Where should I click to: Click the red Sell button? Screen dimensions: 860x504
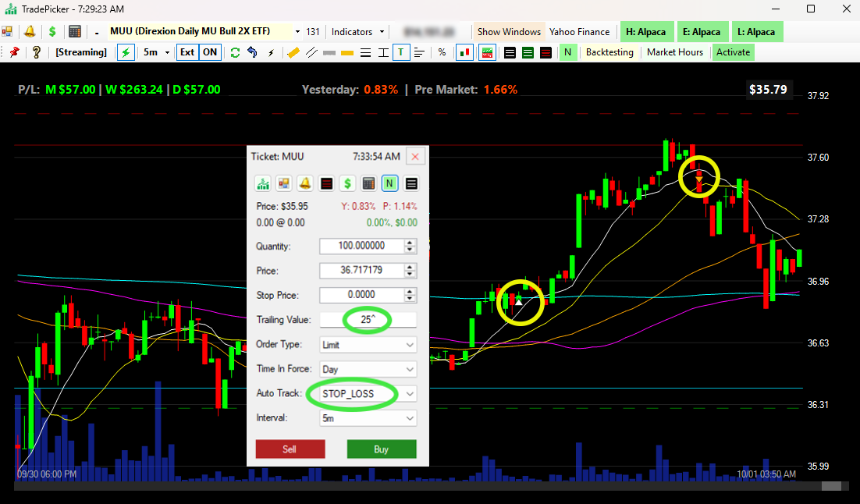(290, 449)
